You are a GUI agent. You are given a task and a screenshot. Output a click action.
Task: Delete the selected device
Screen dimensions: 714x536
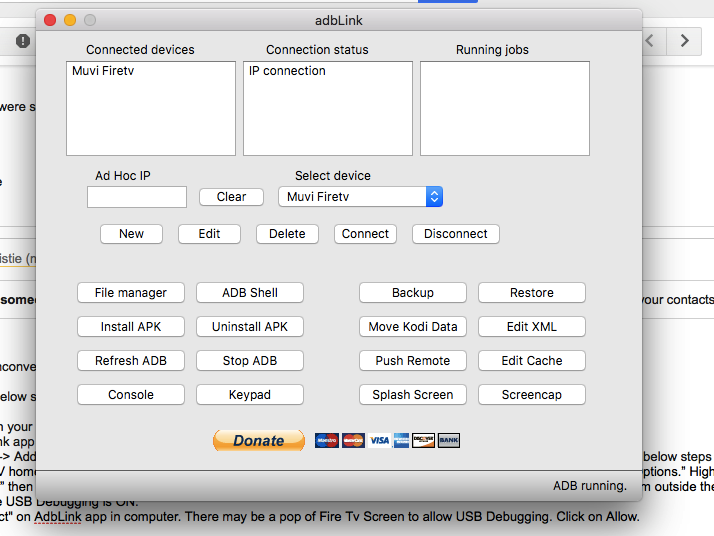pyautogui.click(x=287, y=234)
